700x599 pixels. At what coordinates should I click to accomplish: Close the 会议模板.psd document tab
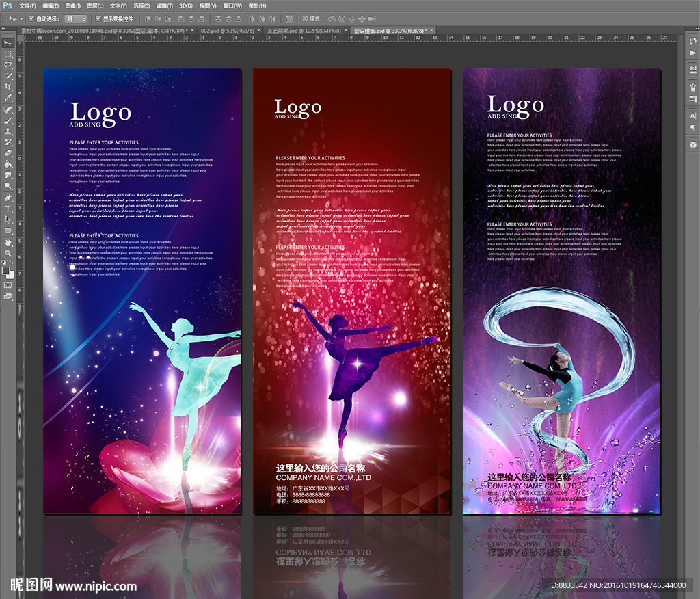pos(432,31)
